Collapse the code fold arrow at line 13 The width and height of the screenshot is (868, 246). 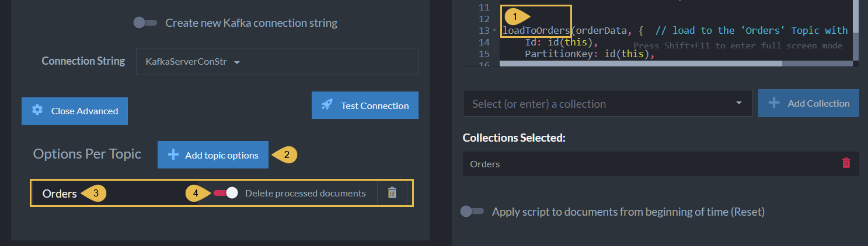coord(495,30)
